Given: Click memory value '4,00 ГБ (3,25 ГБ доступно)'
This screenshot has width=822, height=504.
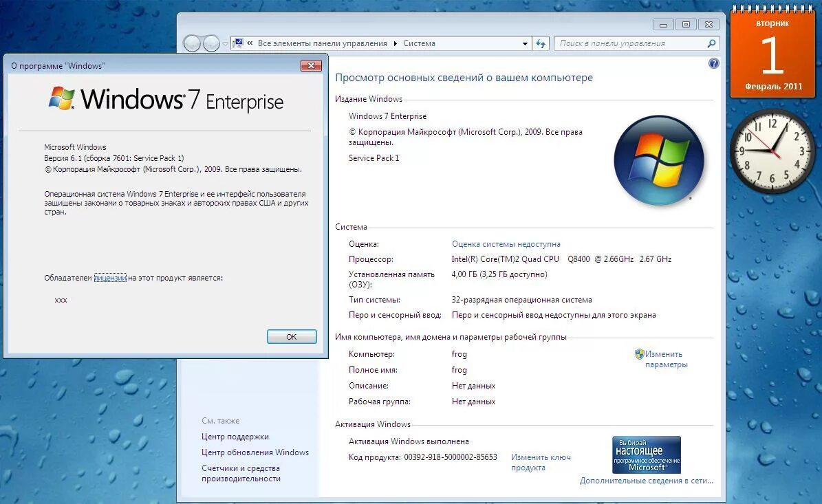Looking at the screenshot, I should [x=499, y=274].
